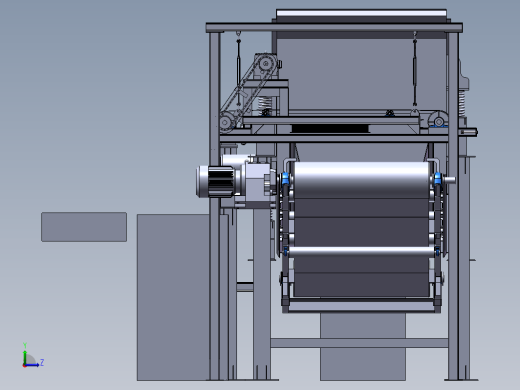
Task: Select the thin lower idler roller
Action: coord(361,252)
